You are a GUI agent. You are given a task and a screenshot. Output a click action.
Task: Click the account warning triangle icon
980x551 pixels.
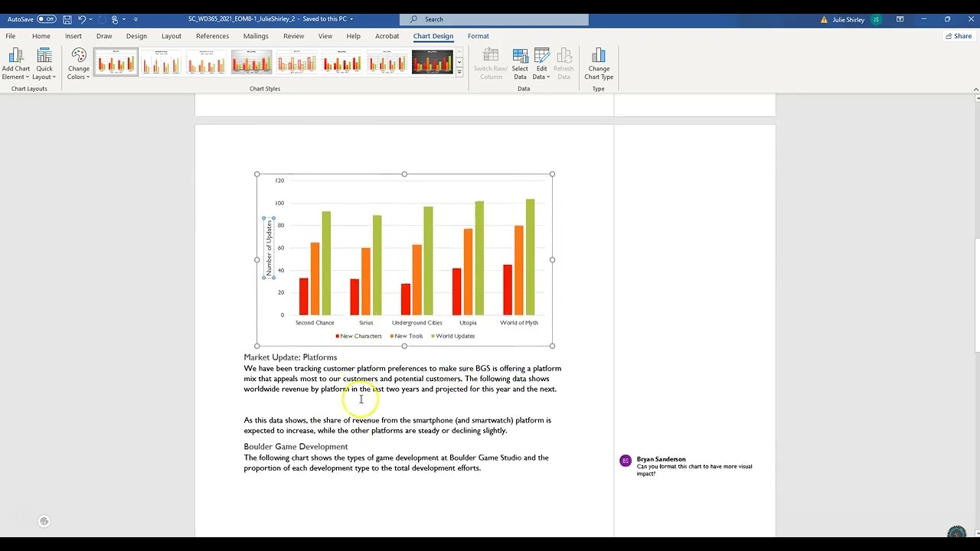click(825, 19)
